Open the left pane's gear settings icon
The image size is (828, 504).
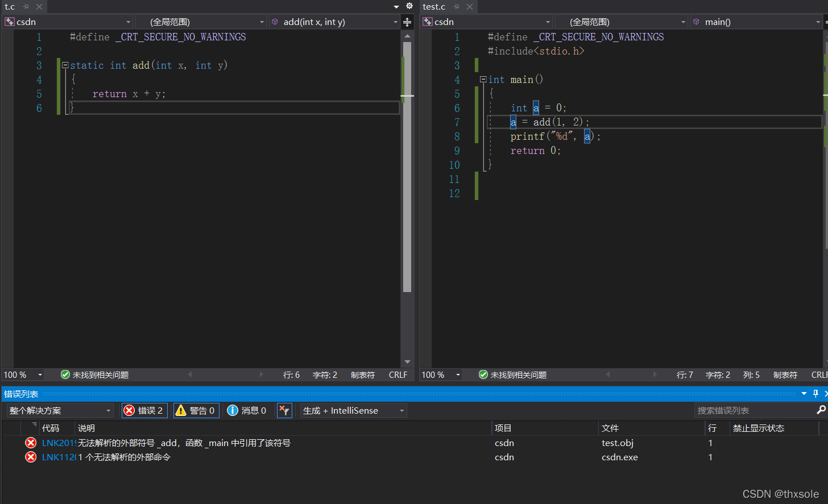click(x=409, y=6)
